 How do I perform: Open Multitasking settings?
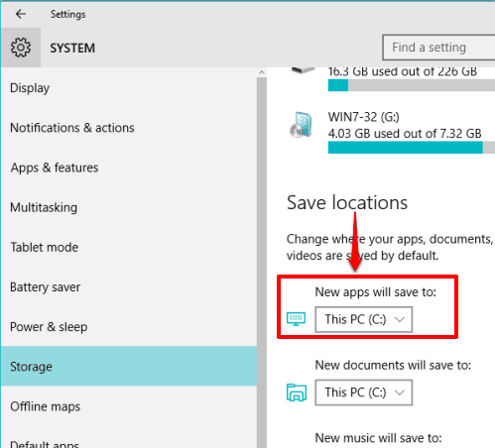click(129, 207)
